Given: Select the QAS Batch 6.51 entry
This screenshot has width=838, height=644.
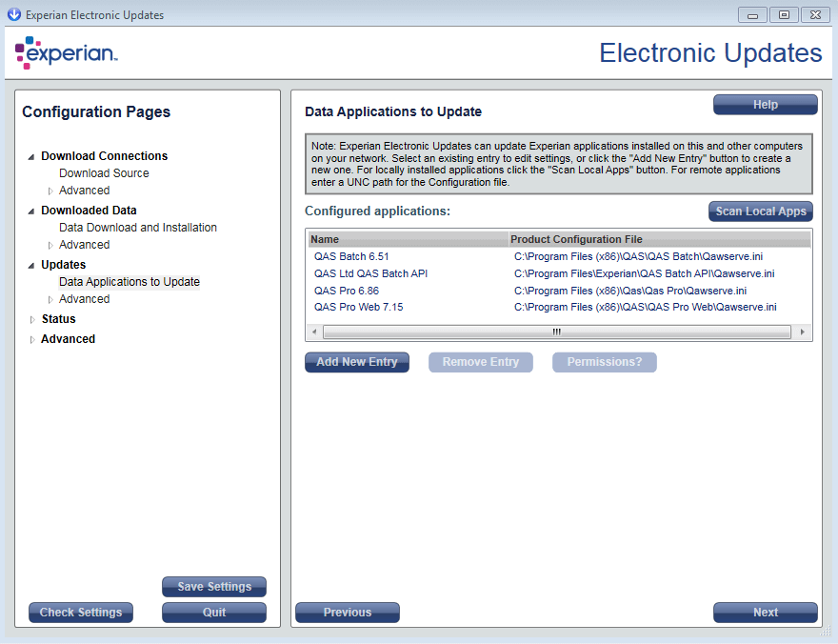Looking at the screenshot, I should 351,256.
